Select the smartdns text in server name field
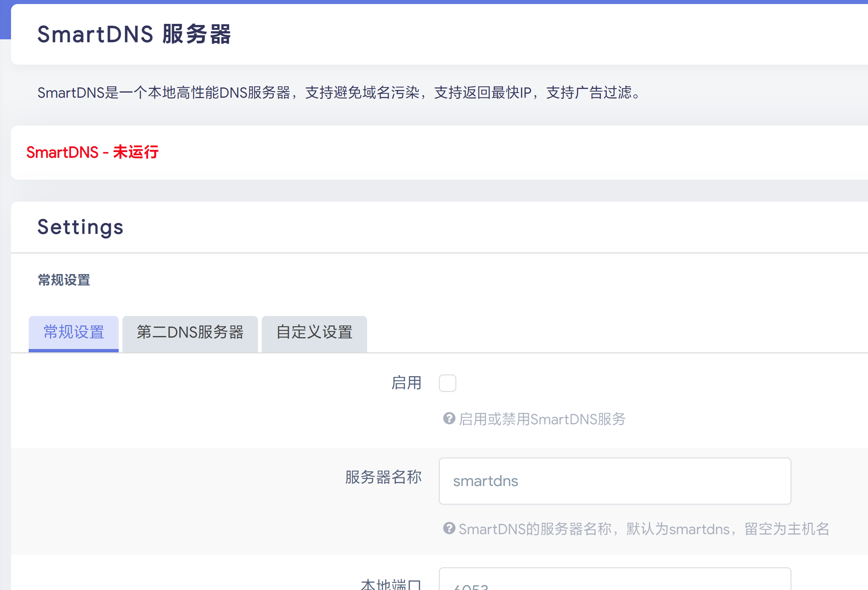Screen dimensions: 868x590 click(485, 481)
